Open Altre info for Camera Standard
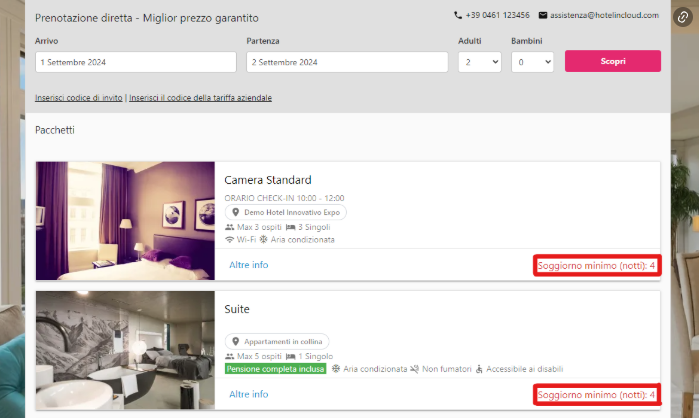 (248, 265)
